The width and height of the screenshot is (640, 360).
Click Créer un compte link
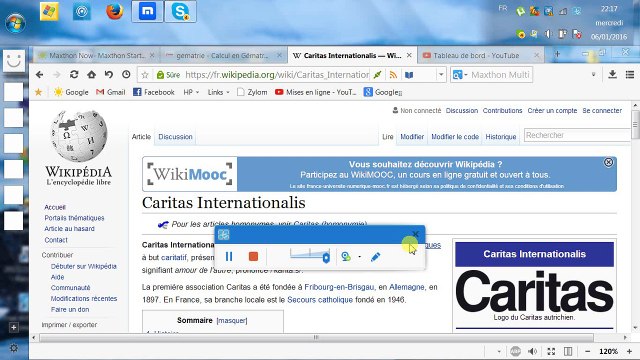click(x=552, y=111)
